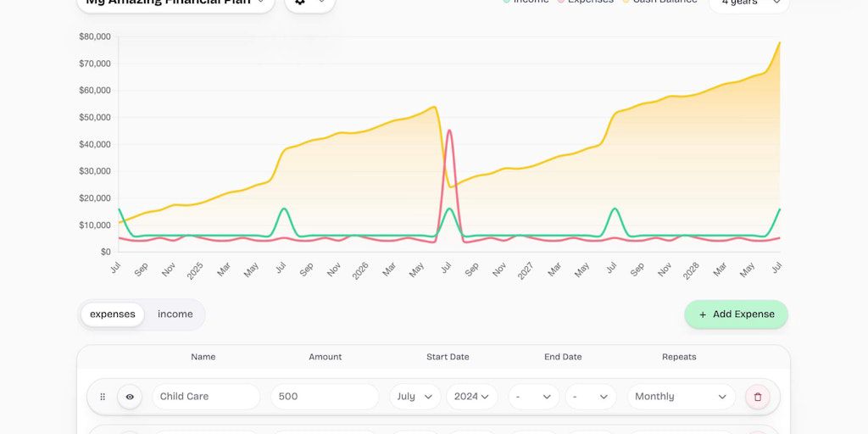Toggle visibility of Child Care expense
The height and width of the screenshot is (434, 868).
tap(130, 397)
